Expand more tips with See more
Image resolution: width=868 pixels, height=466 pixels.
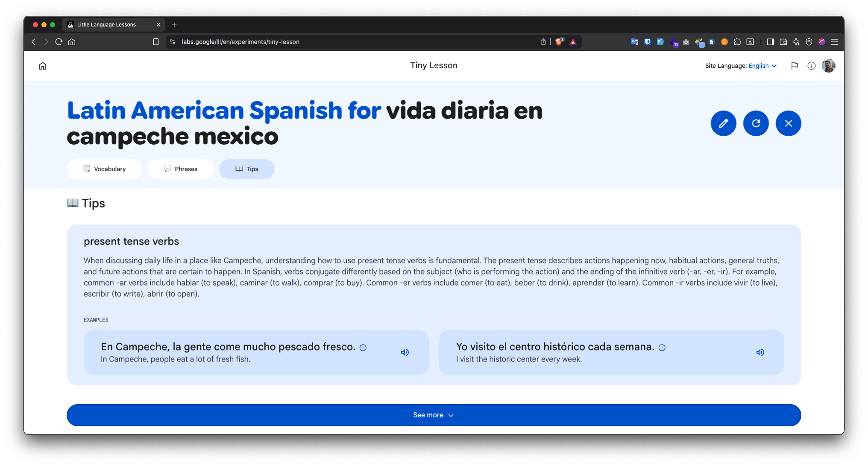434,415
